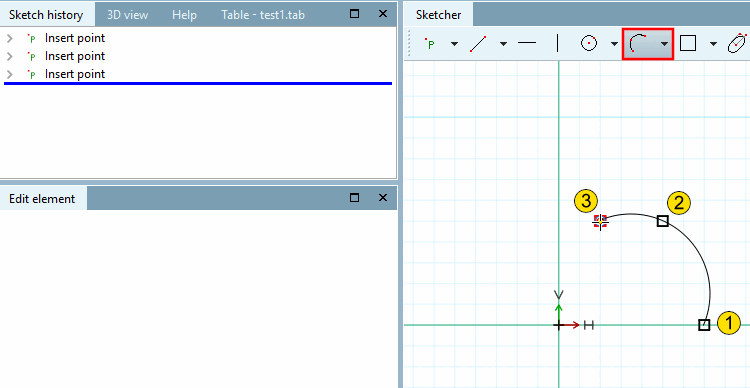Open the Table - test1.tab tab
Viewport: 750px width, 388px height.
coord(263,15)
